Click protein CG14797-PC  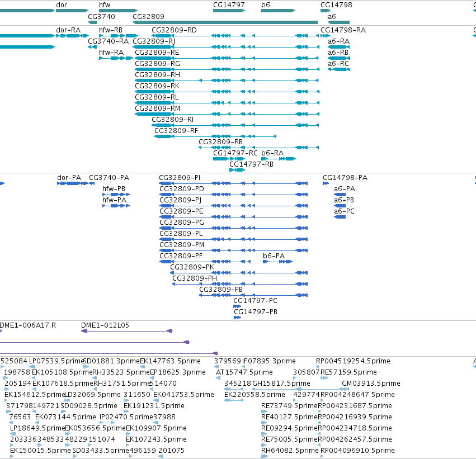coord(255,301)
